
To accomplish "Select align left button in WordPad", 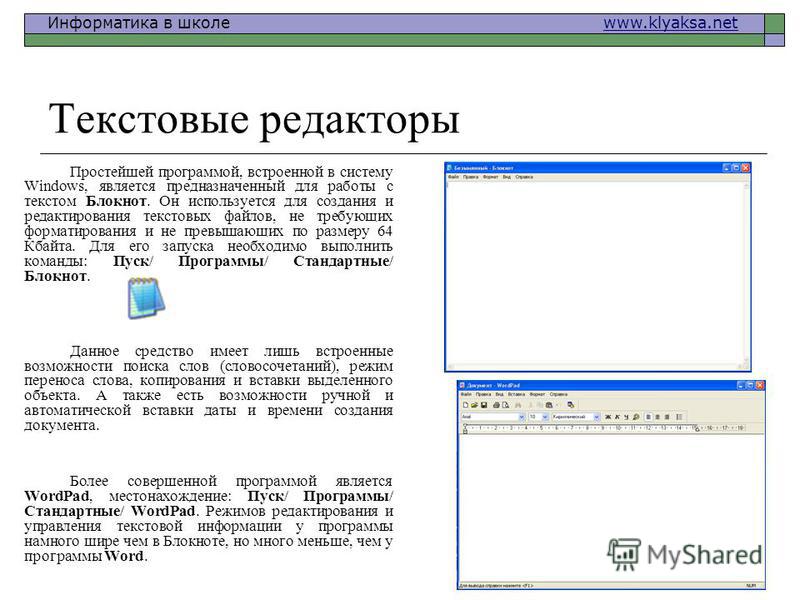I will [648, 417].
